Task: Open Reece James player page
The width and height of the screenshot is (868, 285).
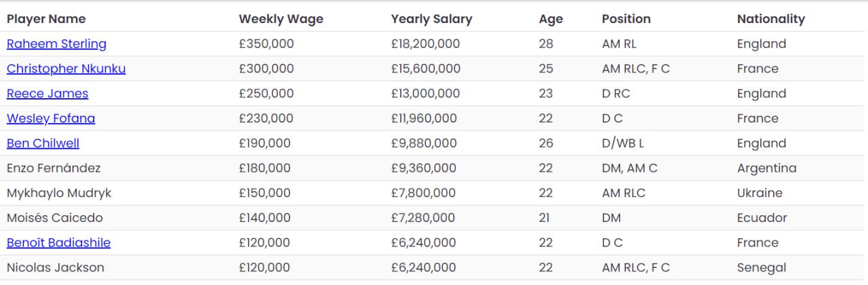Action: point(47,93)
